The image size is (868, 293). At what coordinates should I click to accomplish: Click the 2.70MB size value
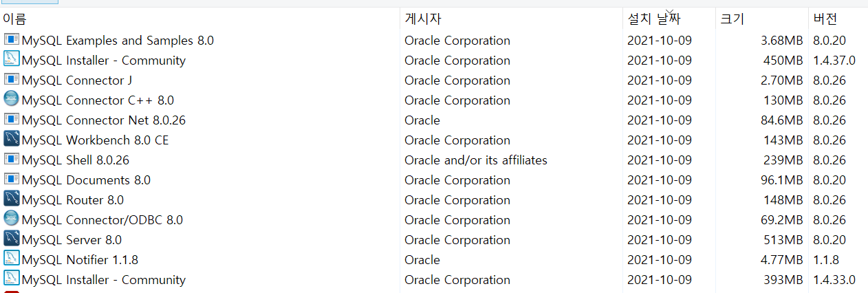click(x=782, y=80)
